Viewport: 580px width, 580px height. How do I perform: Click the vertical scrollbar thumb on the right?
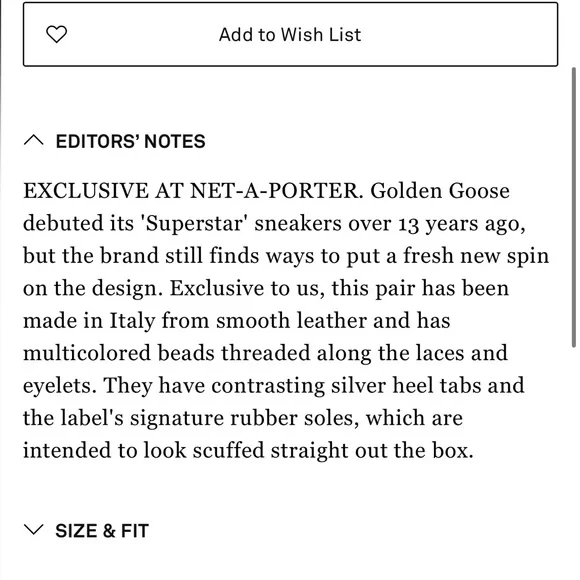[574, 207]
